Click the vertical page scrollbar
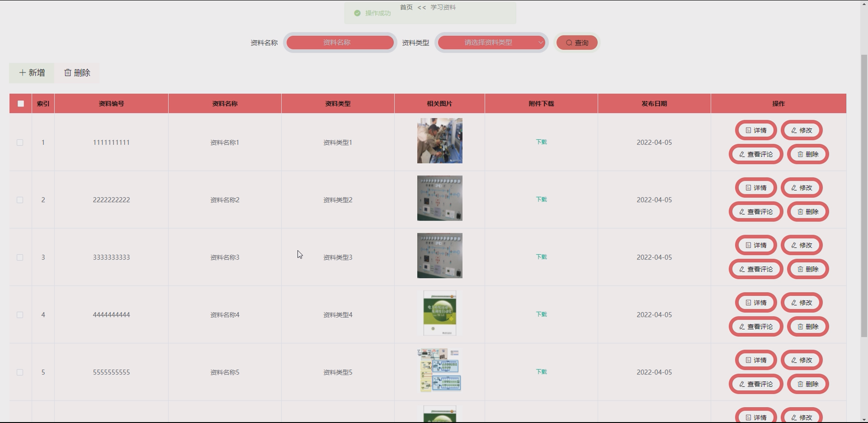The height and width of the screenshot is (423, 868). [x=864, y=195]
